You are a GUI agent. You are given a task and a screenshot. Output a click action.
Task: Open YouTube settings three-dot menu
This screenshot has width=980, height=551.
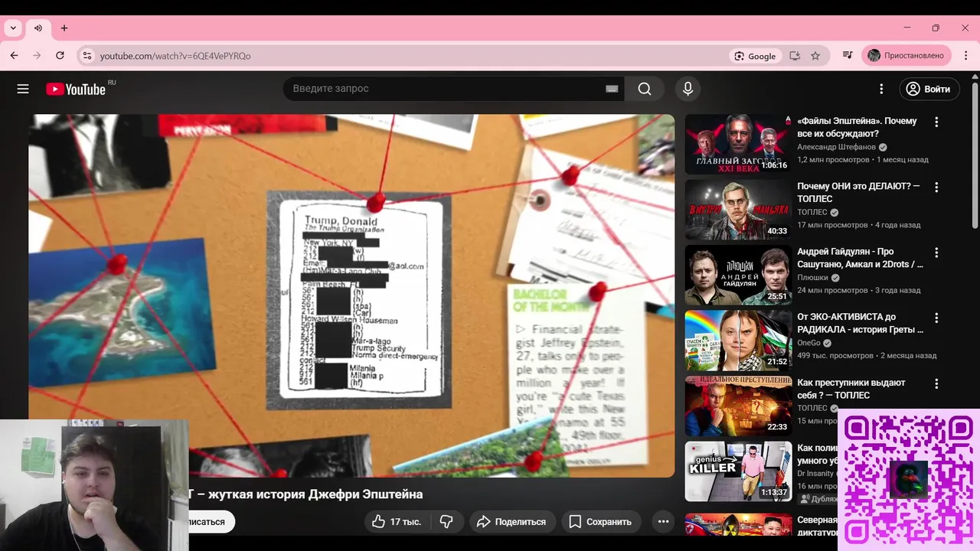point(881,89)
